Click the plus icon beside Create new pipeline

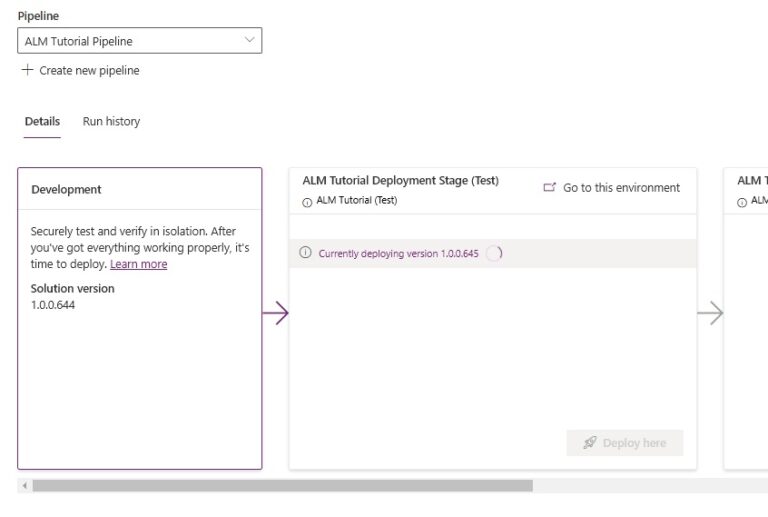pyautogui.click(x=27, y=70)
